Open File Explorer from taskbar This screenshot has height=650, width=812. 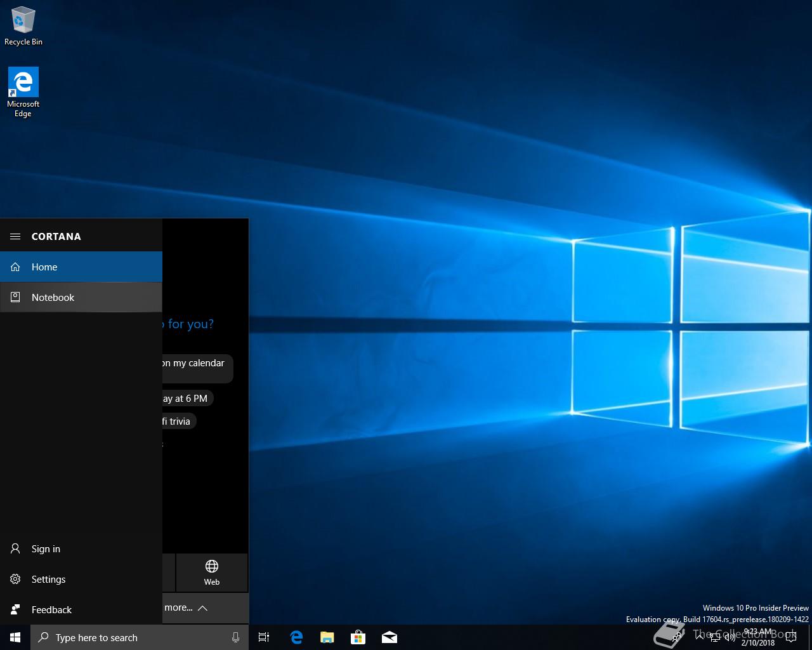pyautogui.click(x=327, y=638)
